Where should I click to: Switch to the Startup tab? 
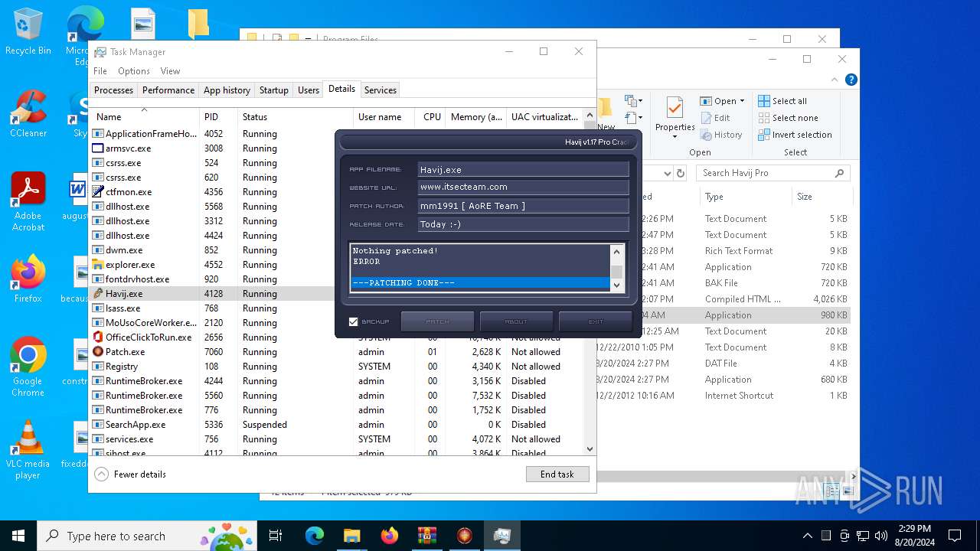pos(273,90)
